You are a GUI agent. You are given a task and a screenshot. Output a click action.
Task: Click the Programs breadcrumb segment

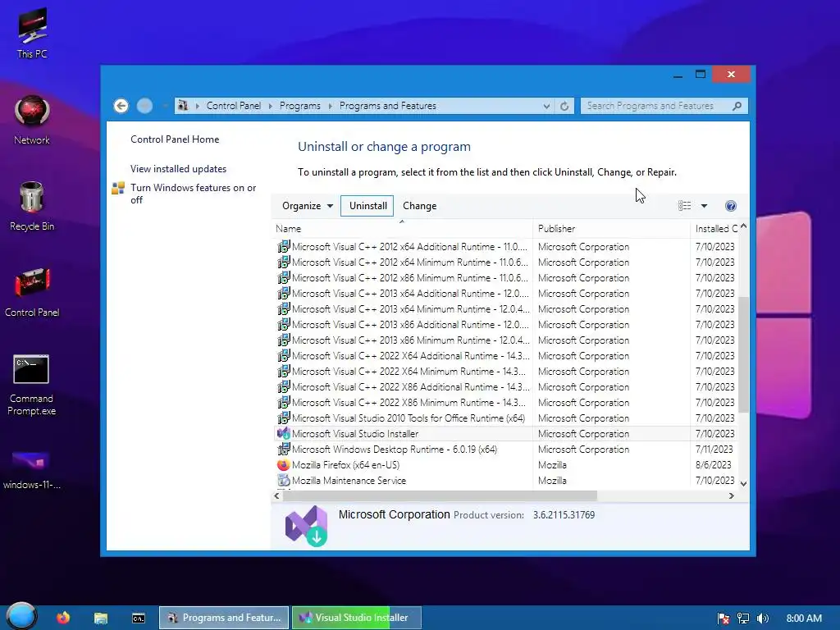tap(300, 106)
